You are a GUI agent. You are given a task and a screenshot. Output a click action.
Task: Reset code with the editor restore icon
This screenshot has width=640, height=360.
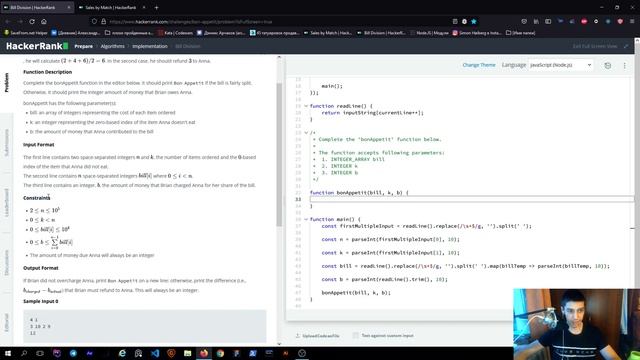[608, 65]
